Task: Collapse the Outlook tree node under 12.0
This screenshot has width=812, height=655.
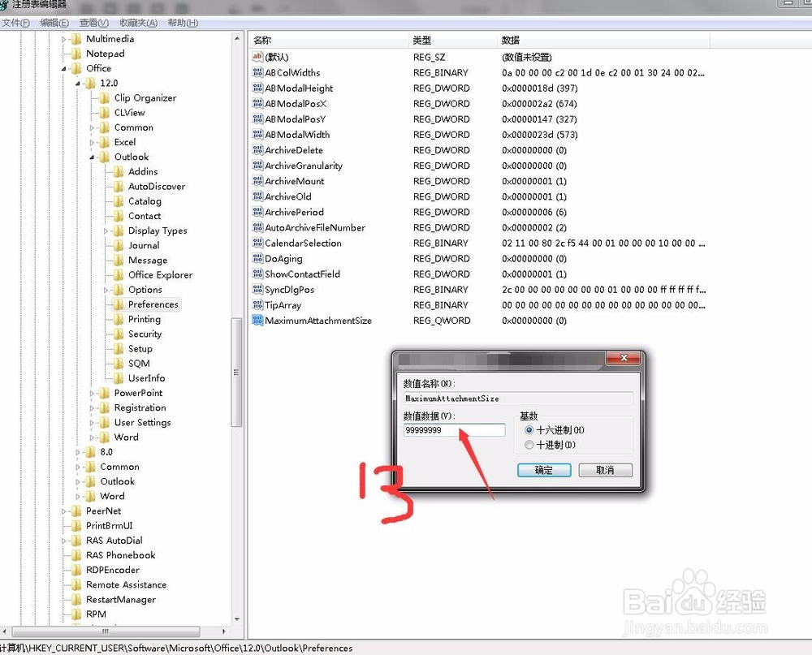Action: click(x=93, y=157)
